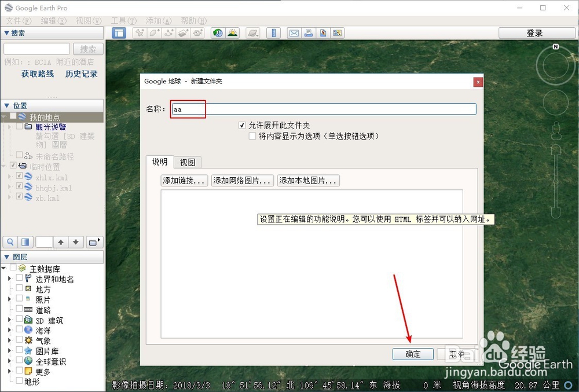The image size is (579, 392).
Task: Switch to the 视图 tab in dialog
Action: point(188,162)
